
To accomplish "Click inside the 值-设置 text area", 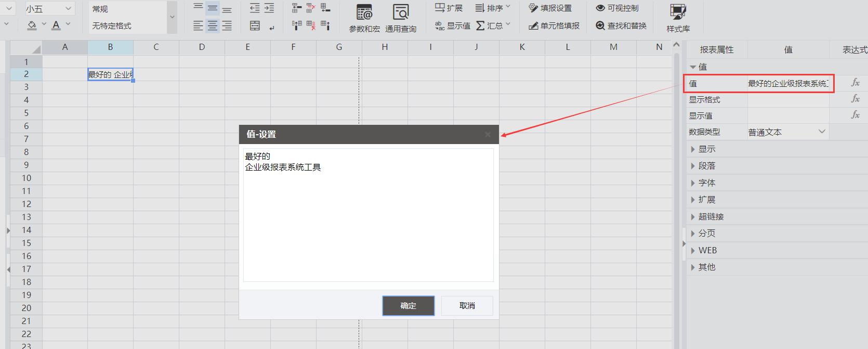I will (368, 224).
